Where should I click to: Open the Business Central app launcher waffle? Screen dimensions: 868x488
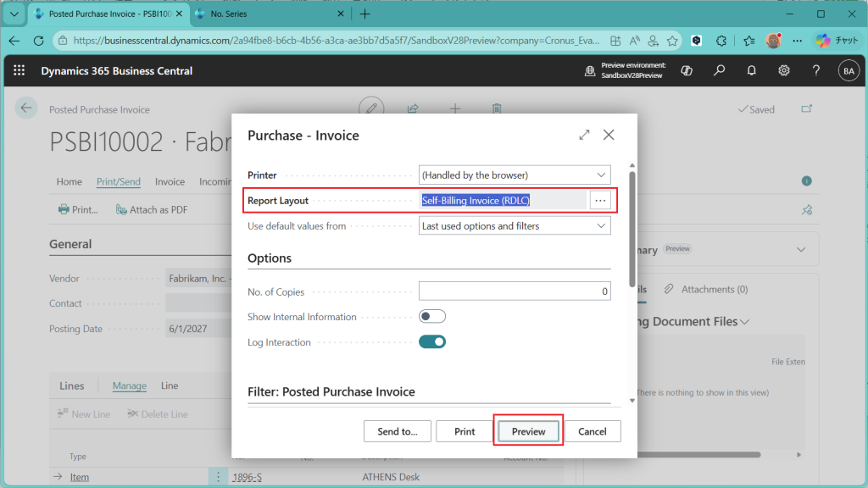pyautogui.click(x=19, y=71)
